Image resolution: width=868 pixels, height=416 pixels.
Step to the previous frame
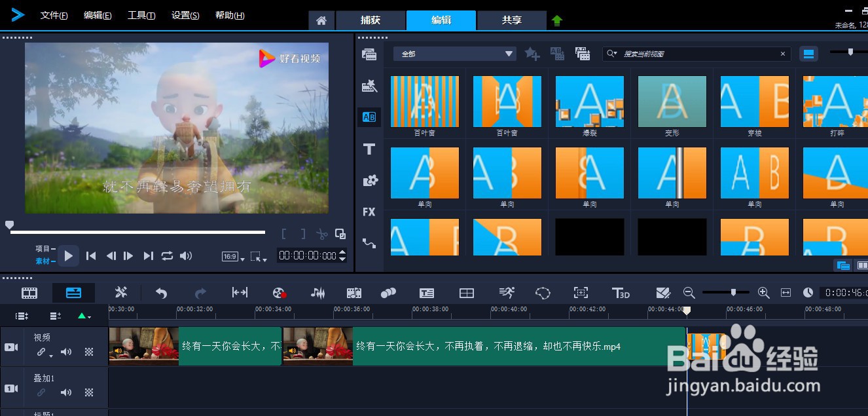[111, 255]
